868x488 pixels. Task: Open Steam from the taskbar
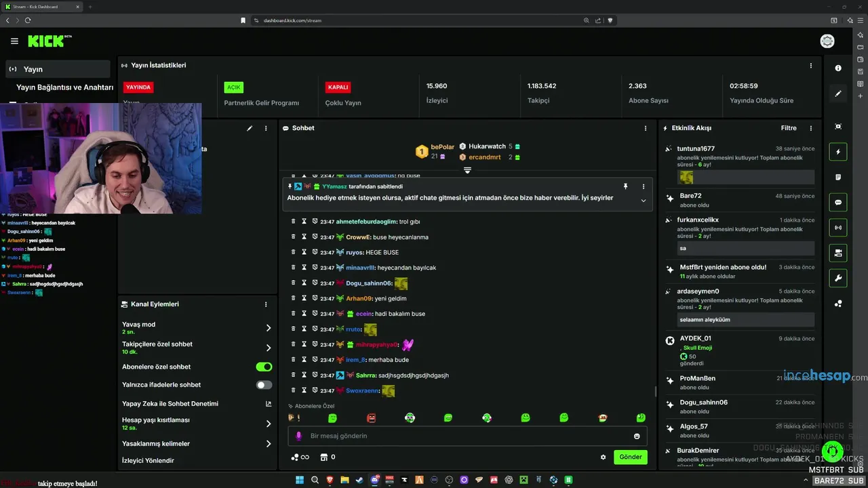pos(359,480)
